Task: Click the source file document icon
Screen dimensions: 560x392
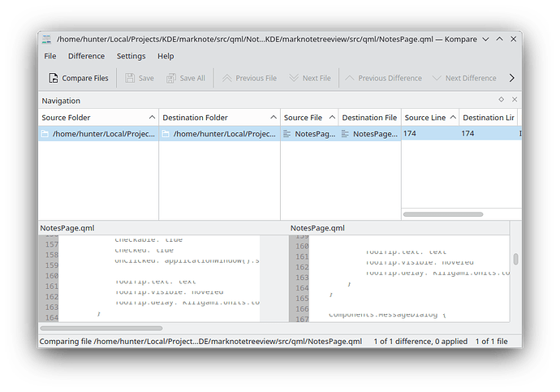Action: [286, 134]
